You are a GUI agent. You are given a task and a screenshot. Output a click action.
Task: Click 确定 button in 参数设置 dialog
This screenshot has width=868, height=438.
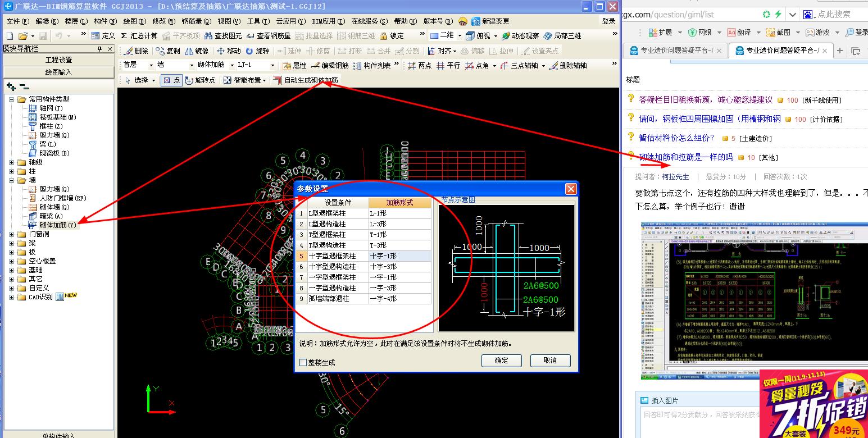coord(501,361)
